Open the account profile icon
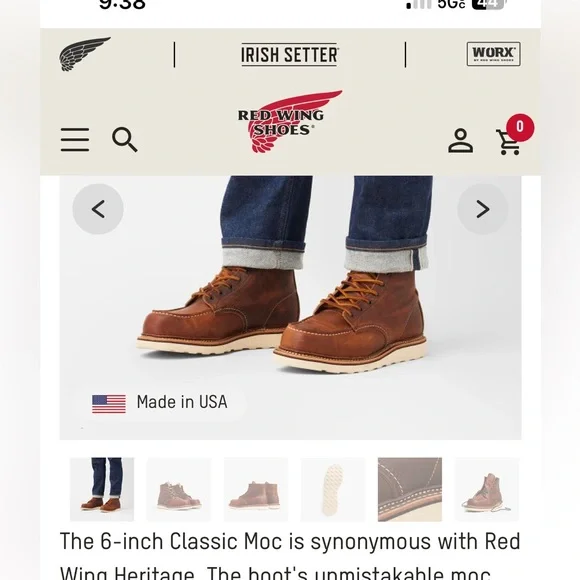 coord(461,141)
